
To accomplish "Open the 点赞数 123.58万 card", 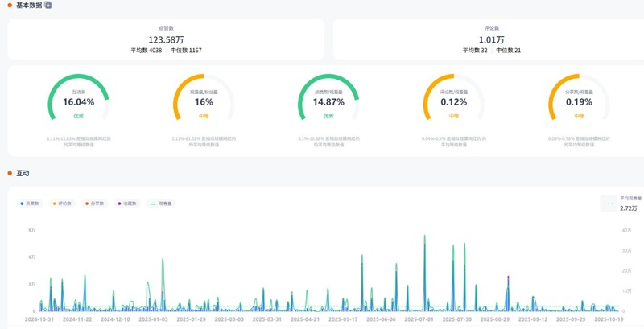I will click(167, 39).
